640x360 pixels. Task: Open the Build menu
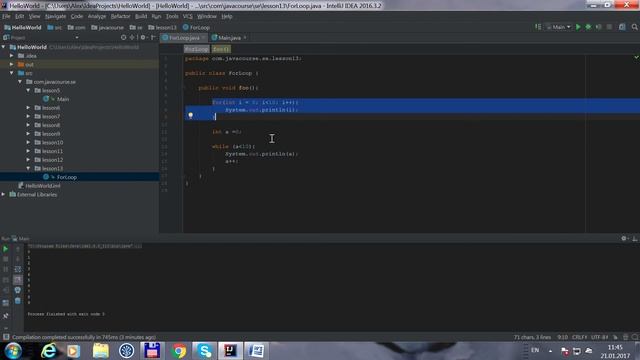[141, 16]
